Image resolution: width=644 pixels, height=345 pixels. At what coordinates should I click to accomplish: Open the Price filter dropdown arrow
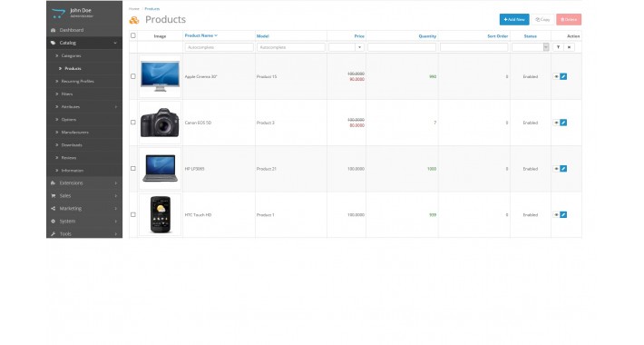pyautogui.click(x=360, y=47)
